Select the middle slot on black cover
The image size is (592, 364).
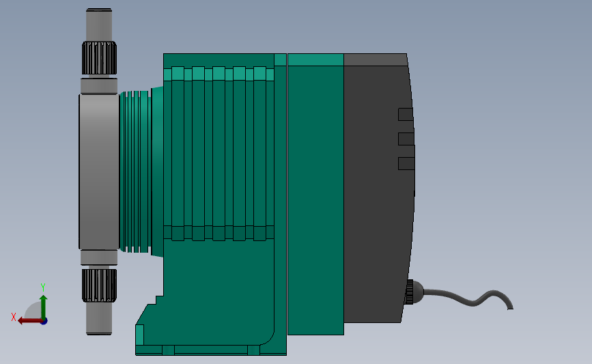406,139
